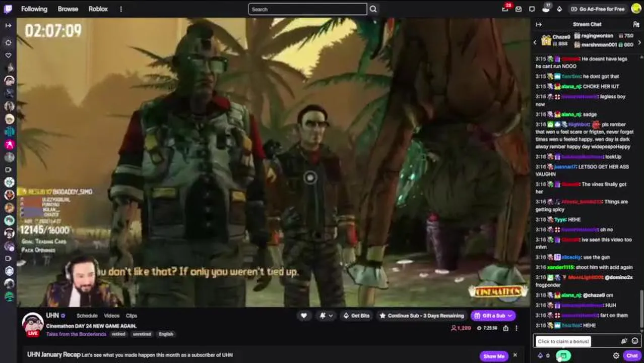Click the Get Bits button under video
Screen dimensions: 644x363
click(356, 316)
